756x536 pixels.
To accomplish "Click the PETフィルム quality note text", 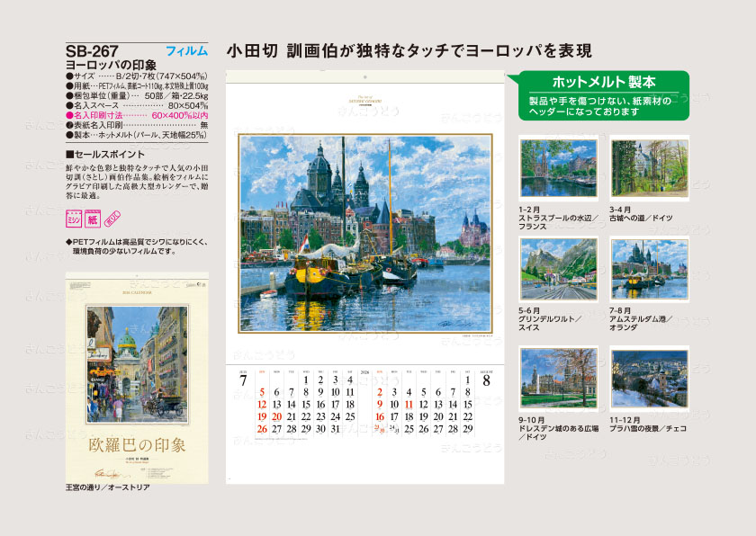I will [137, 246].
